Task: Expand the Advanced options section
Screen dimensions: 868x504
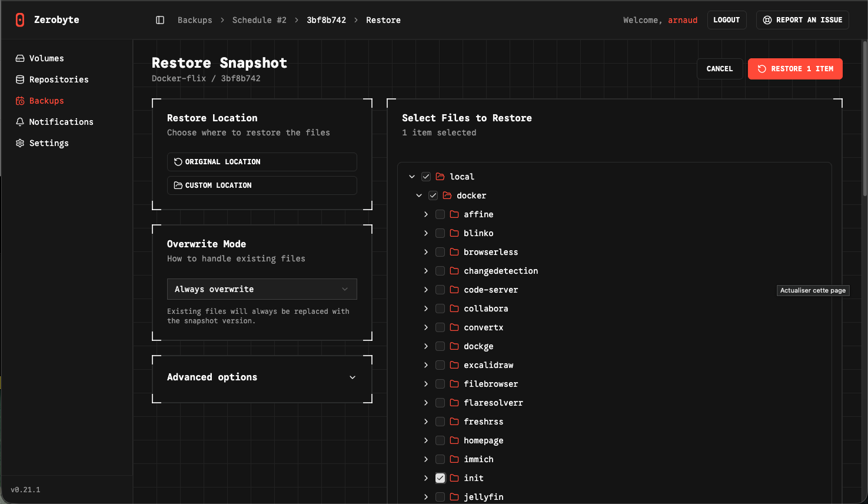Action: (262, 377)
